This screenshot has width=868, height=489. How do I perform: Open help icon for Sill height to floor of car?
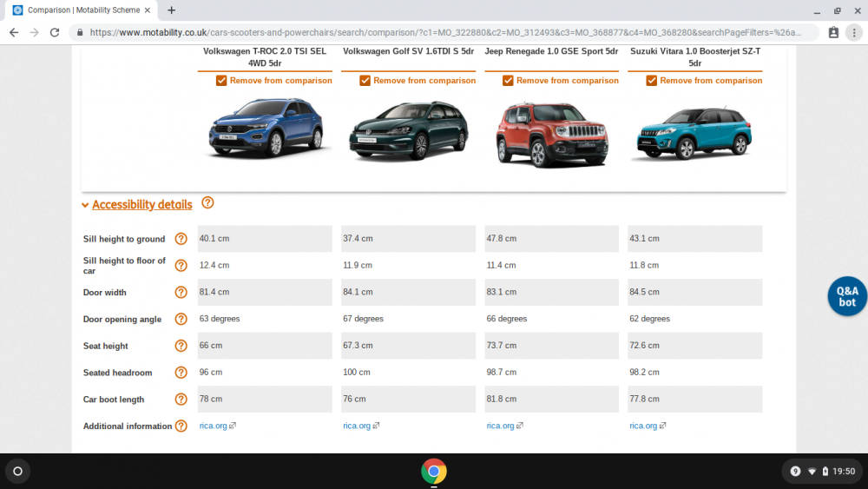(181, 265)
